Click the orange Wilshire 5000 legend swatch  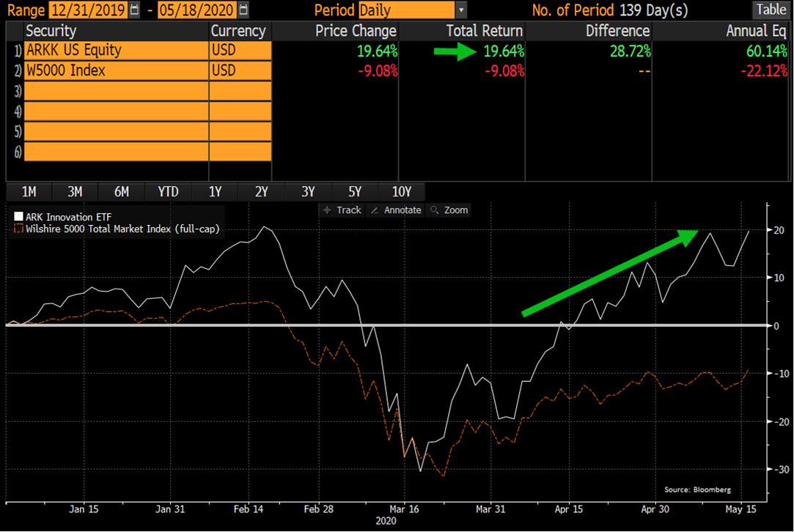pyautogui.click(x=19, y=229)
